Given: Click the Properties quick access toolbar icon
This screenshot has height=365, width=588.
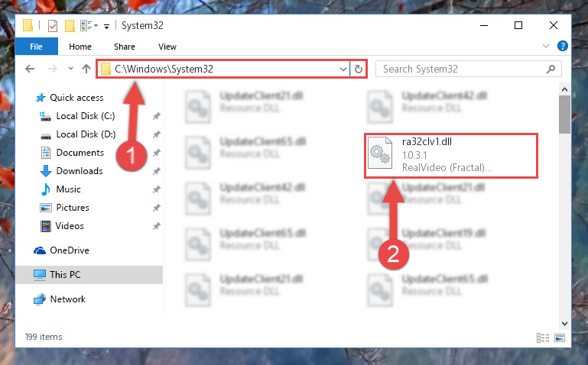Looking at the screenshot, I should pos(53,26).
